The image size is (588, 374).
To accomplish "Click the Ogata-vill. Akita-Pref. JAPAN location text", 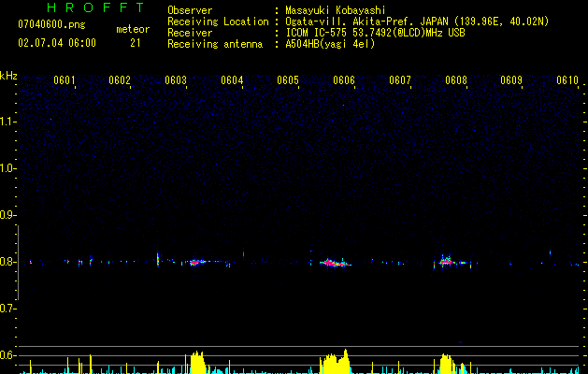I will (417, 22).
